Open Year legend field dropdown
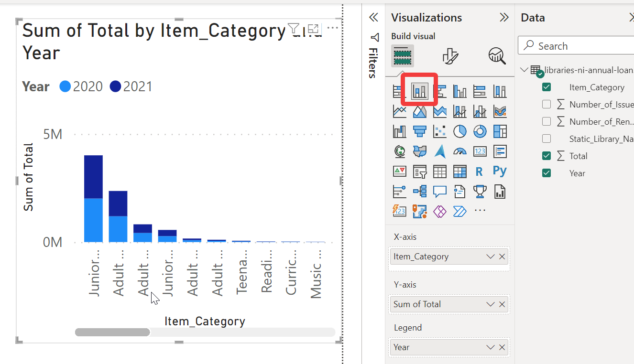 [x=490, y=347]
